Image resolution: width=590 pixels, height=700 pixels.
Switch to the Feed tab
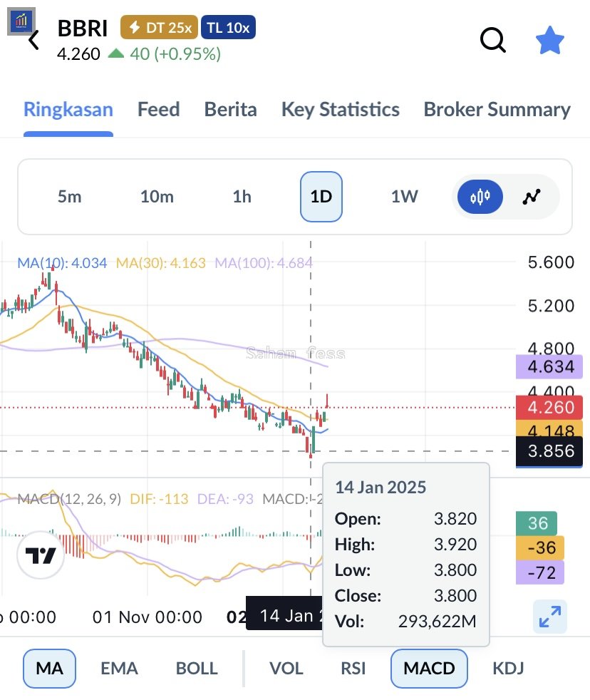pyautogui.click(x=158, y=109)
